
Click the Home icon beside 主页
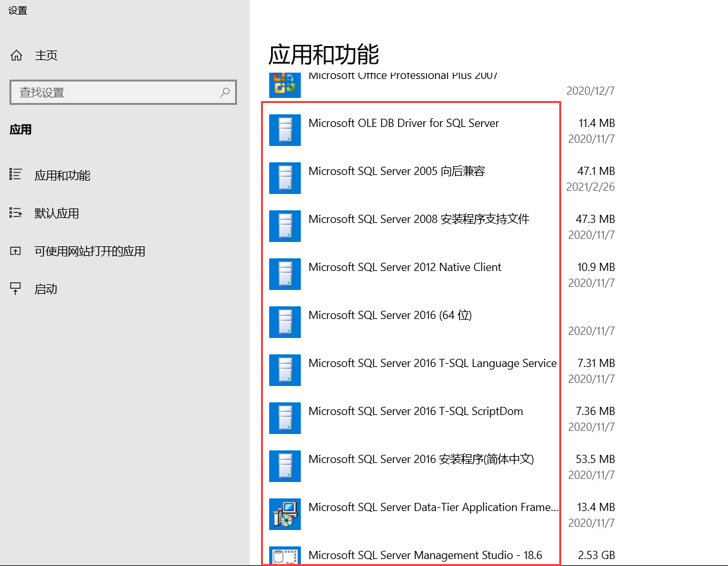click(16, 56)
